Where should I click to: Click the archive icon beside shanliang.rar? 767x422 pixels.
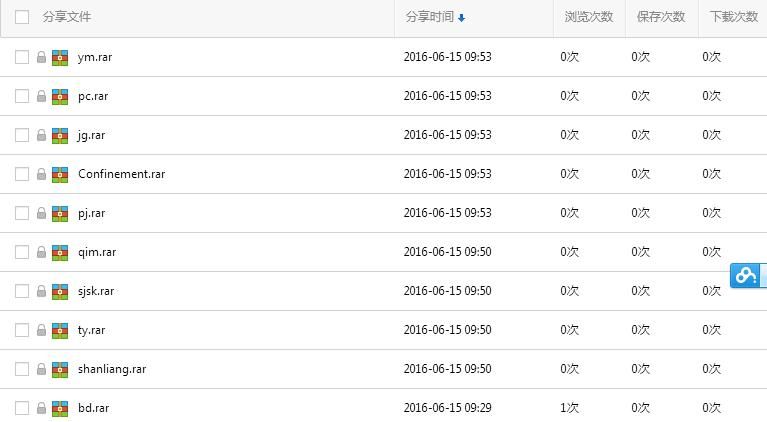coord(60,370)
